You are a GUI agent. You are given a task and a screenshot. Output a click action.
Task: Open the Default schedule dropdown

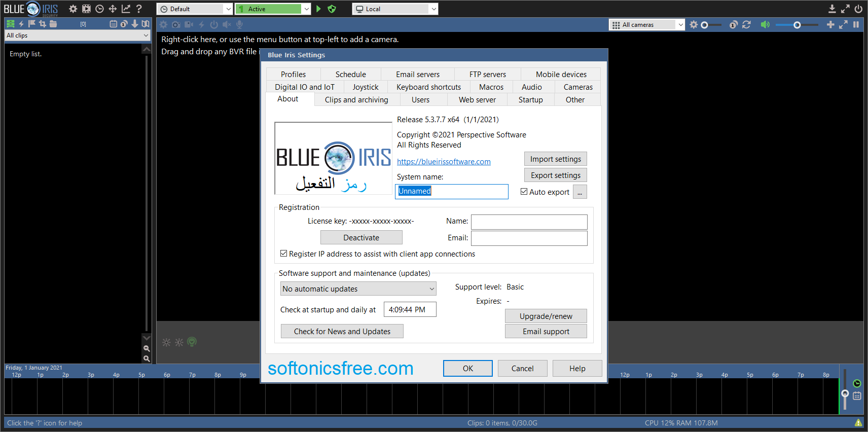195,9
